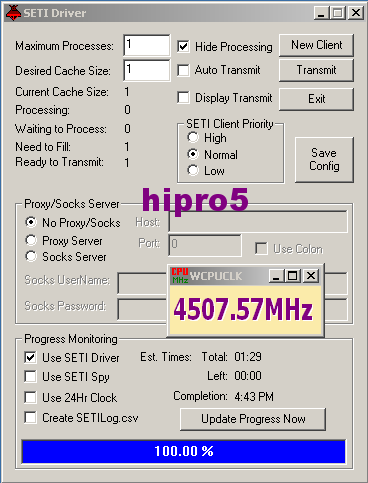Click the proxy Port input field
Screen dimensions: 368x483
click(x=205, y=245)
